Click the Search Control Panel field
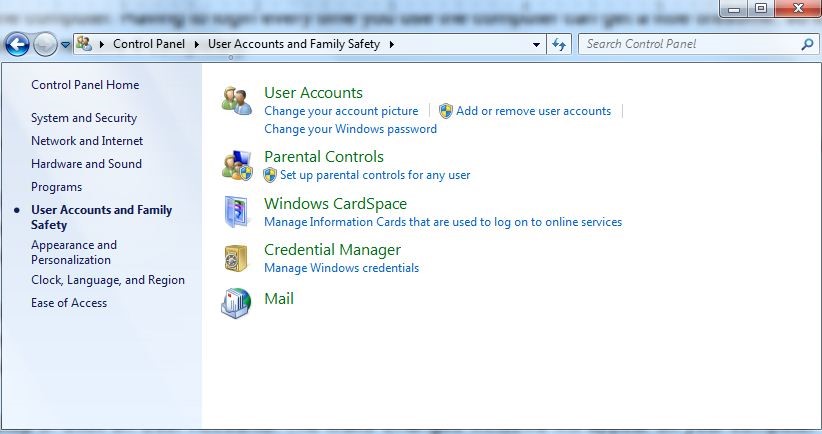Viewport: 822px width, 434px height. pyautogui.click(x=698, y=44)
